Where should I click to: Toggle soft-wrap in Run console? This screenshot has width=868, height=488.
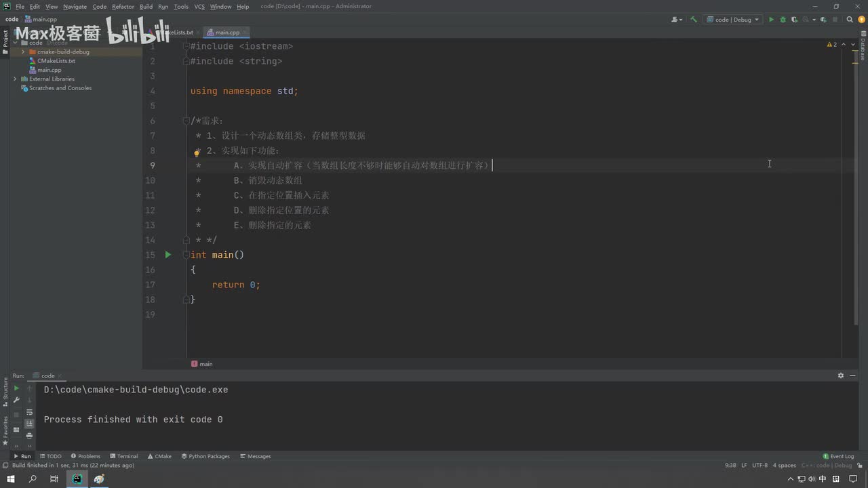[x=29, y=412]
